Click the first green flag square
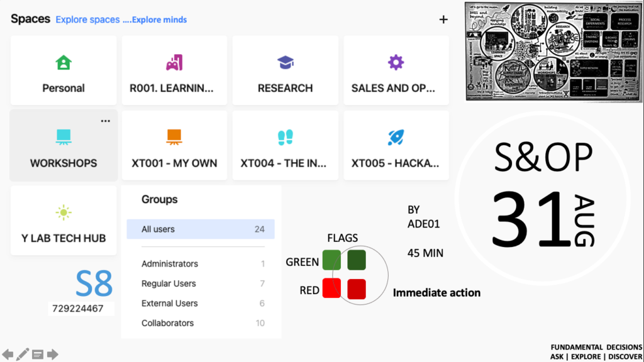Viewport: 644px width, 362px height. click(331, 260)
